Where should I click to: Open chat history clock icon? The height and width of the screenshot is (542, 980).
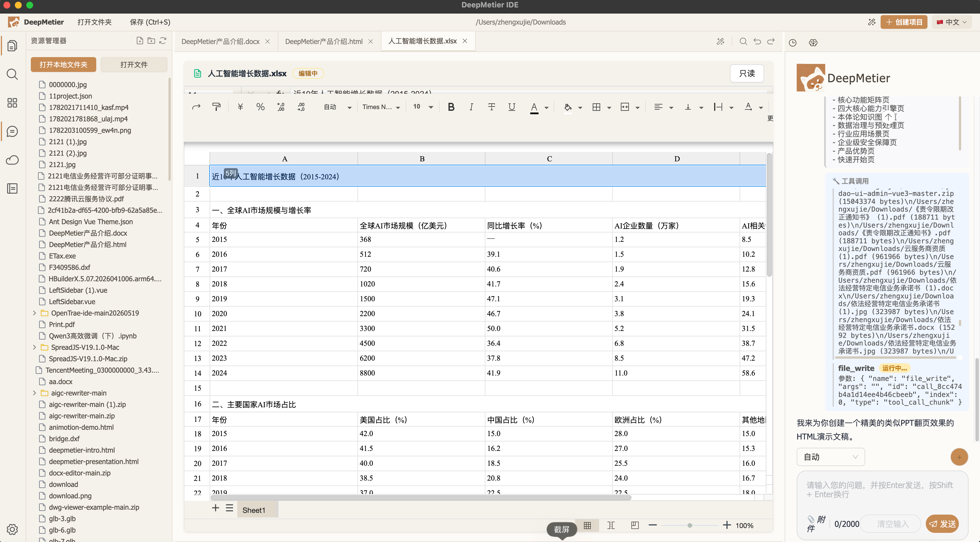pyautogui.click(x=792, y=43)
